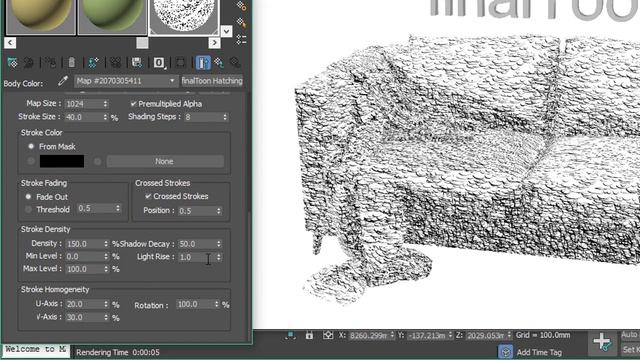The width and height of the screenshot is (640, 360).
Task: Click Add Time Tag
Action: [539, 352]
